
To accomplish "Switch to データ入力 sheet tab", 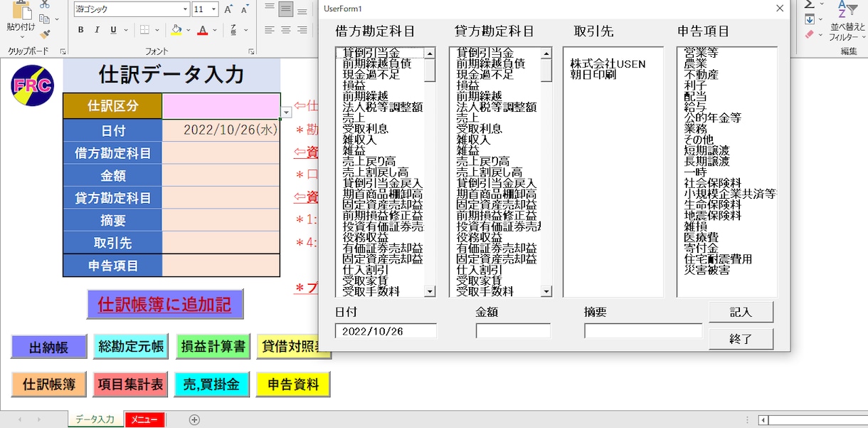I will click(x=95, y=419).
